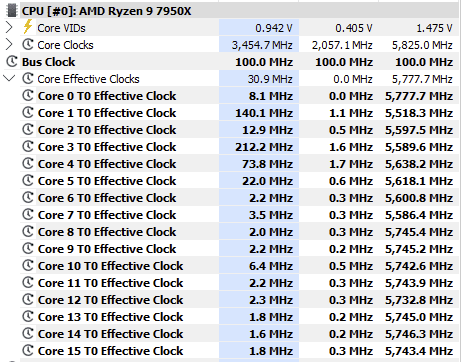Image resolution: width=461 pixels, height=362 pixels.
Task: Select Core 7 T0 Effective Clock label
Action: (107, 215)
